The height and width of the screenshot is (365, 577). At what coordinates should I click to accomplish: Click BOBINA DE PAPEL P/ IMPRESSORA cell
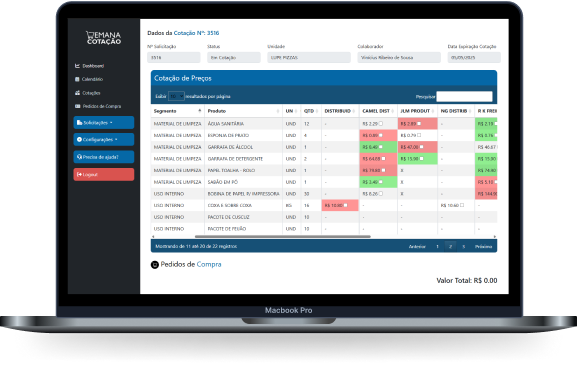[243, 194]
